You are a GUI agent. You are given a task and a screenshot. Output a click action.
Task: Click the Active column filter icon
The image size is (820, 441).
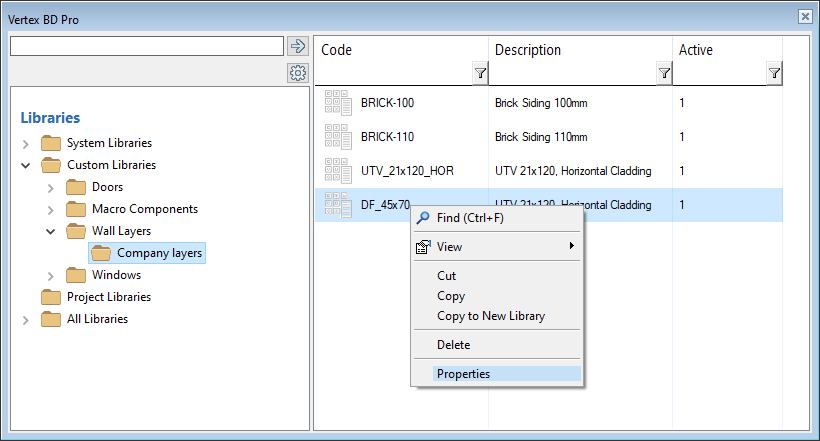click(774, 73)
